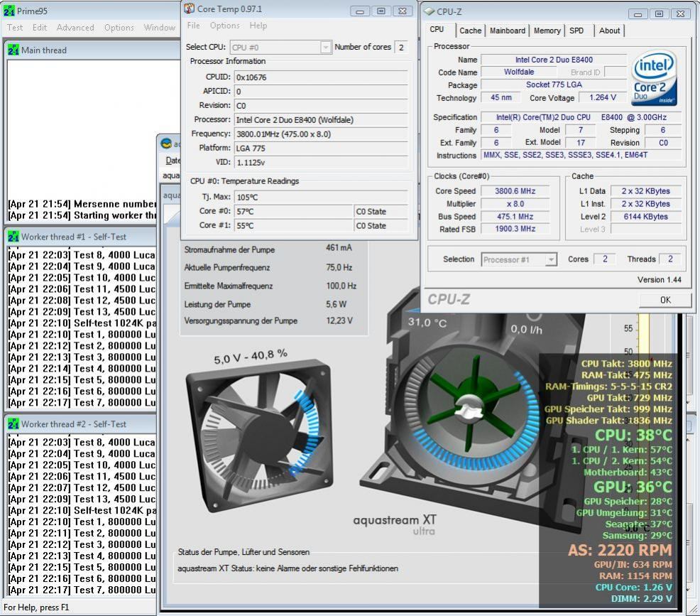Open the Test menu in Prime95
Screen dimensions: 700x616
pyautogui.click(x=15, y=28)
